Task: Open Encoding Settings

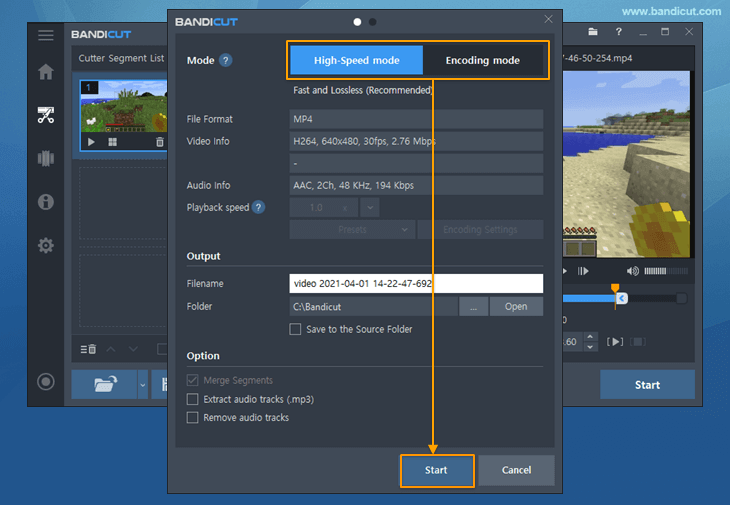Action: pyautogui.click(x=480, y=229)
